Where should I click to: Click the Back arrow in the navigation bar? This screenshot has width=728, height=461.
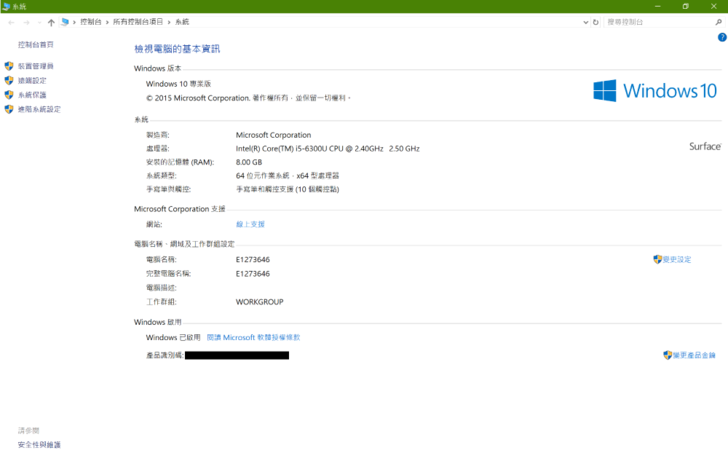(11, 22)
